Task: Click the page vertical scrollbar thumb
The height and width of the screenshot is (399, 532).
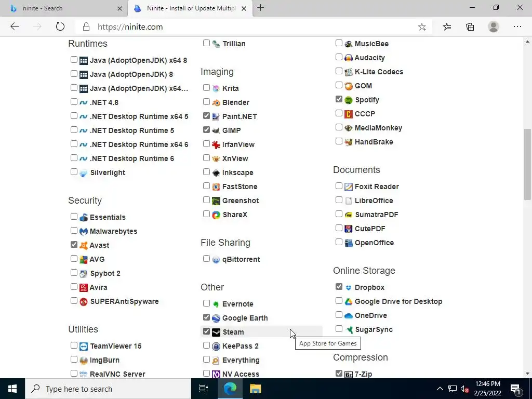Action: pos(527,164)
